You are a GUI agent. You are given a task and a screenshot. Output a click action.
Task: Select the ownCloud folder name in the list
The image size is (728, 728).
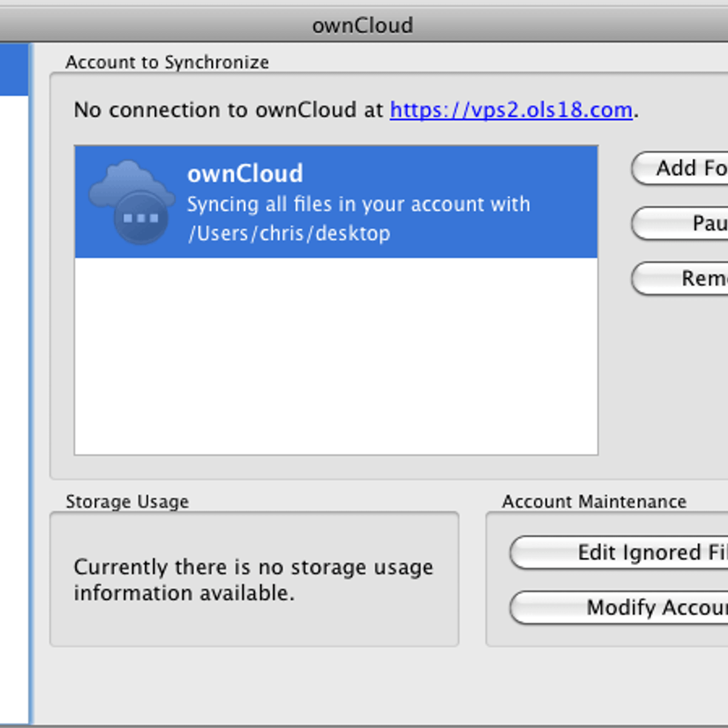tap(245, 174)
